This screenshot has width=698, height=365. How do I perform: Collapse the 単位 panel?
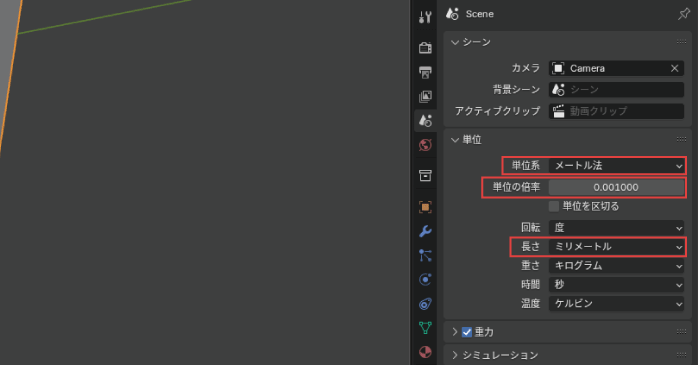tap(455, 140)
